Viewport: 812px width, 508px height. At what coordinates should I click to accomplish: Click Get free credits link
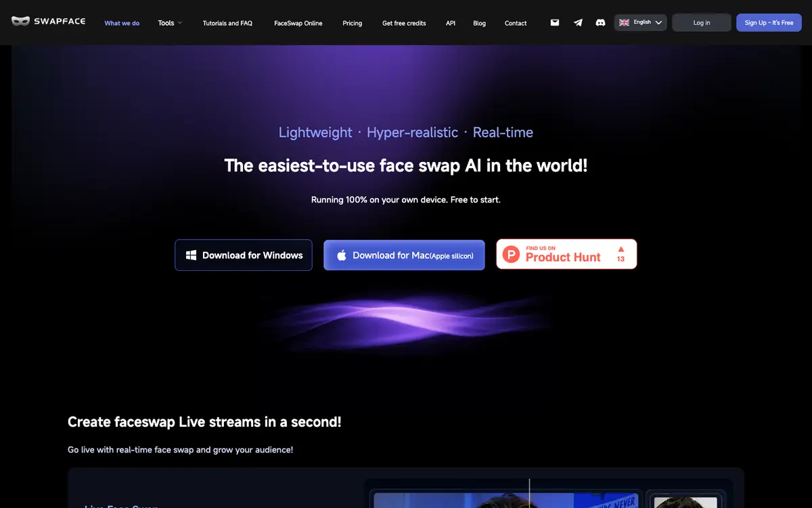coord(404,23)
